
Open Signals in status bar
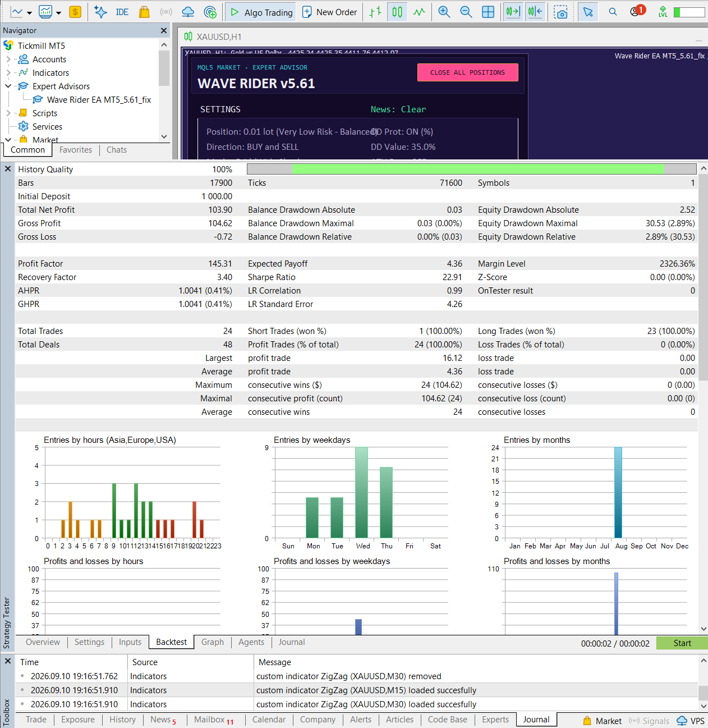tap(649, 721)
